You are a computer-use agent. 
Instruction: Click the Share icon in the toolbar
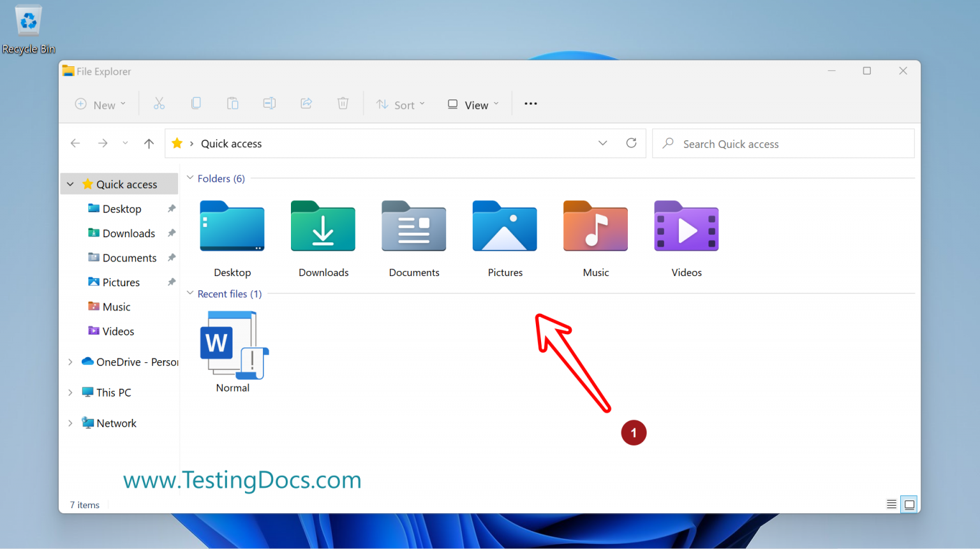pyautogui.click(x=306, y=103)
